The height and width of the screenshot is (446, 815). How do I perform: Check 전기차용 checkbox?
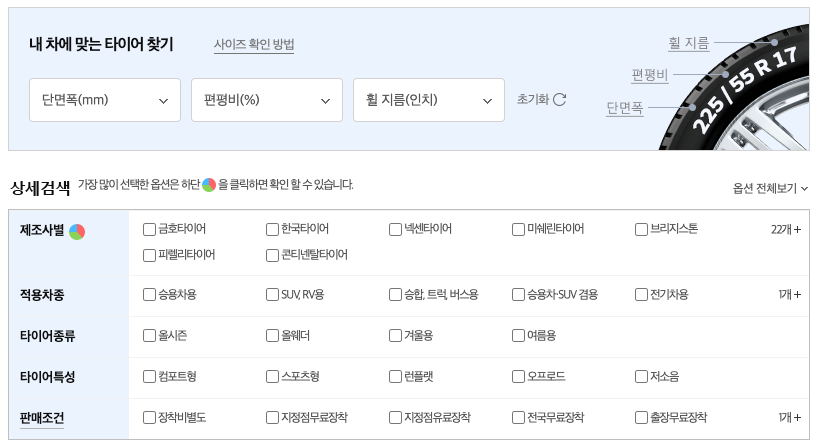[641, 295]
